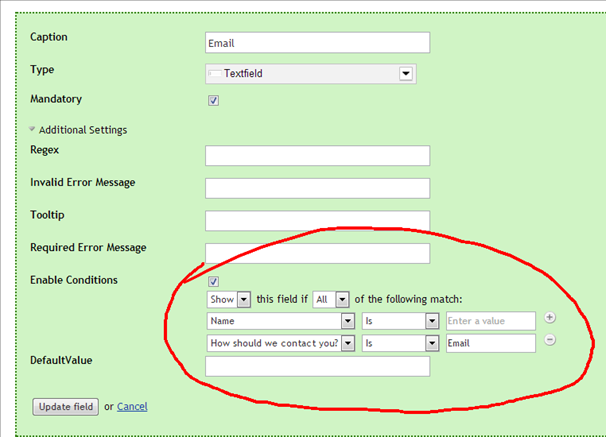Click the 'Enter a value' condition input
This screenshot has width=606, height=437.
491,321
